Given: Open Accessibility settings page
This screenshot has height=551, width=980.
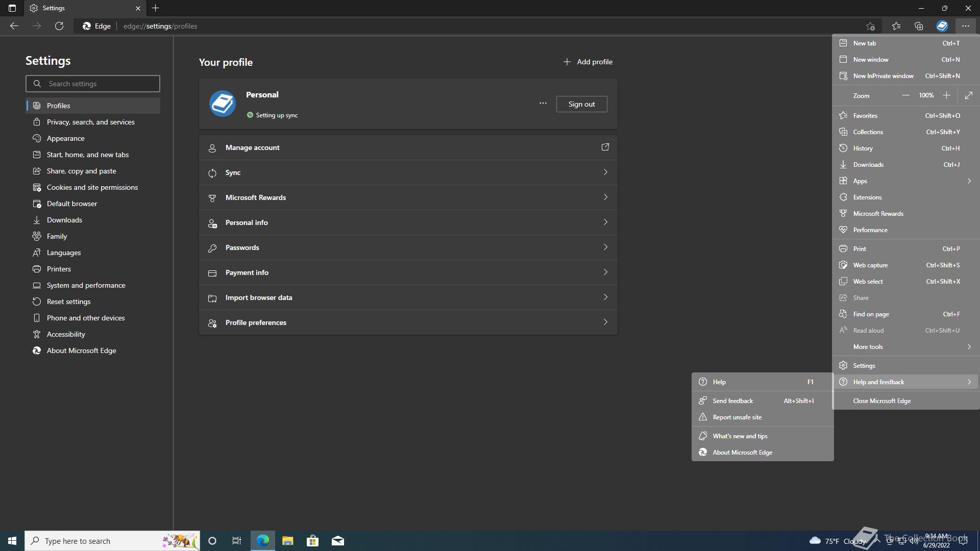Looking at the screenshot, I should 93,334.
